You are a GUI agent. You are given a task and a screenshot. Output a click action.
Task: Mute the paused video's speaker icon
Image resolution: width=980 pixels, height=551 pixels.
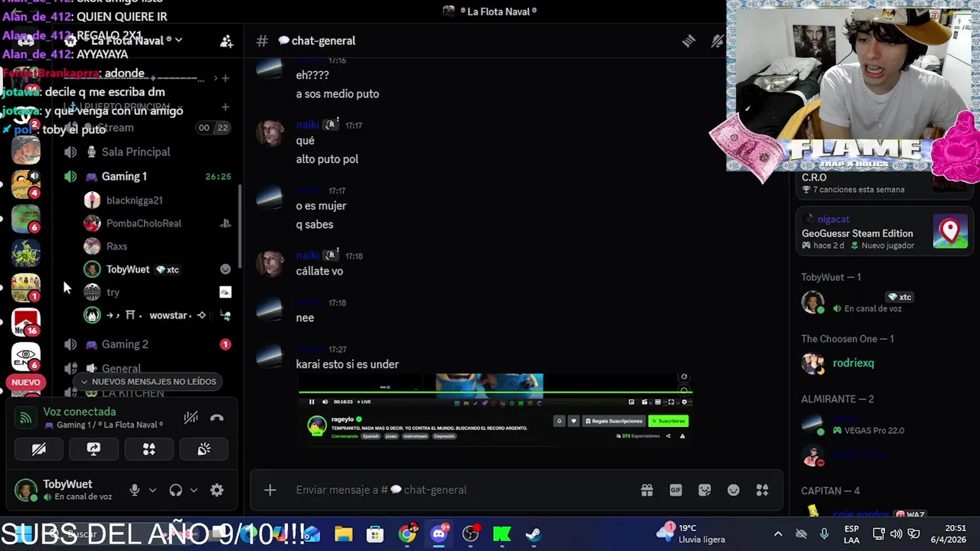pyautogui.click(x=325, y=402)
